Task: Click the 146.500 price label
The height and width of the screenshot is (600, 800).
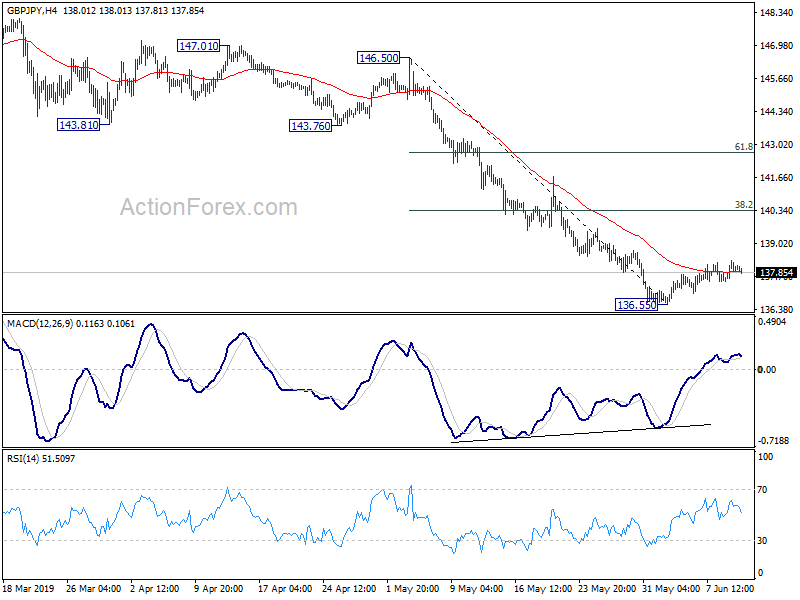Action: click(x=379, y=58)
